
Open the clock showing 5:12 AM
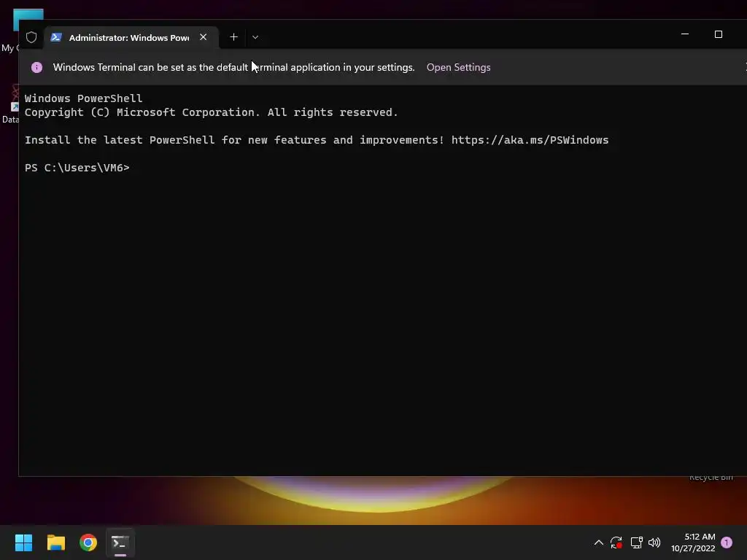coord(693,542)
